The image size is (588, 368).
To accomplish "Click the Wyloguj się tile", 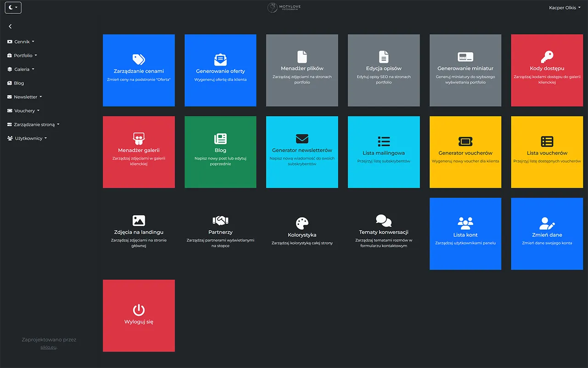I will (139, 316).
